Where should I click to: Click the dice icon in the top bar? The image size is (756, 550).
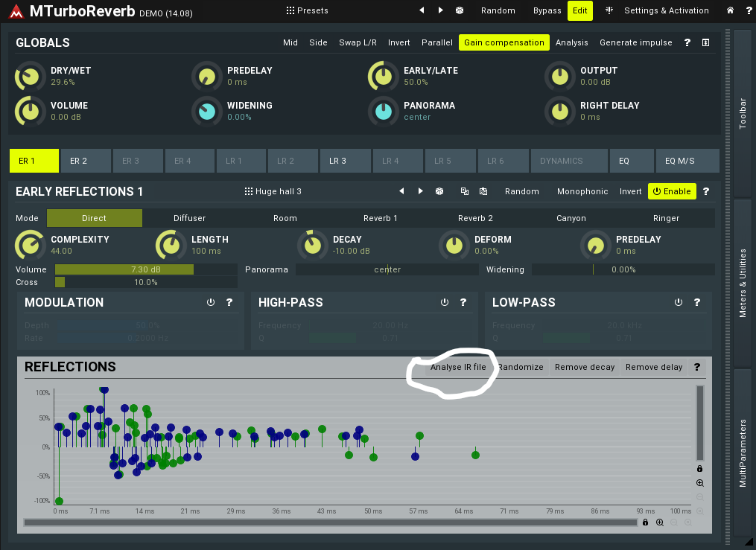coord(460,10)
